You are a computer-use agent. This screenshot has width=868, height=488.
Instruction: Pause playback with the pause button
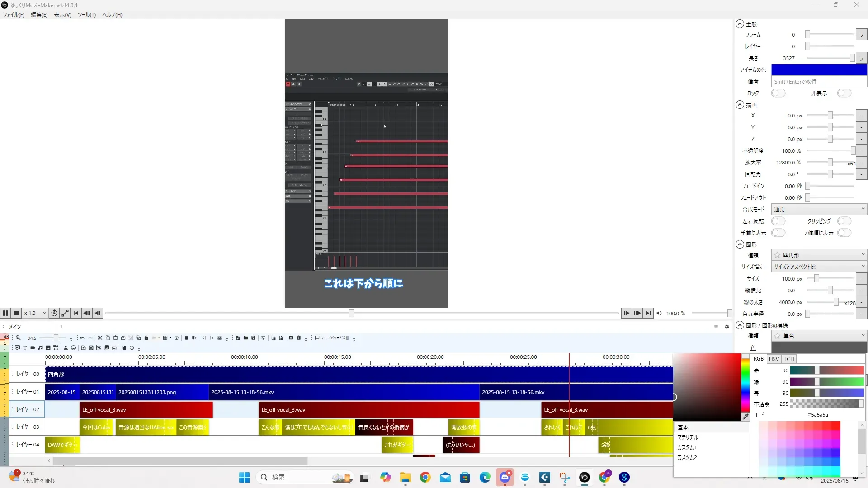click(5, 313)
